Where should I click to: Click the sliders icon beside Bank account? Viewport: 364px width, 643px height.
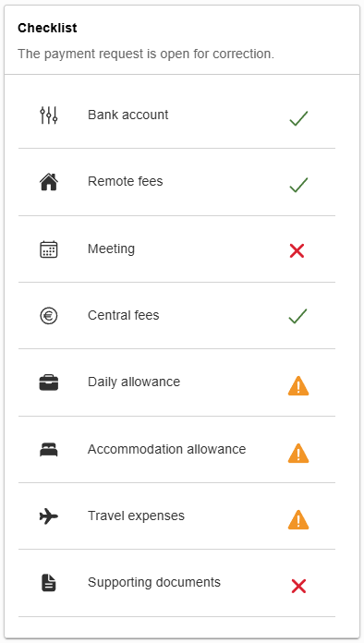(x=49, y=115)
